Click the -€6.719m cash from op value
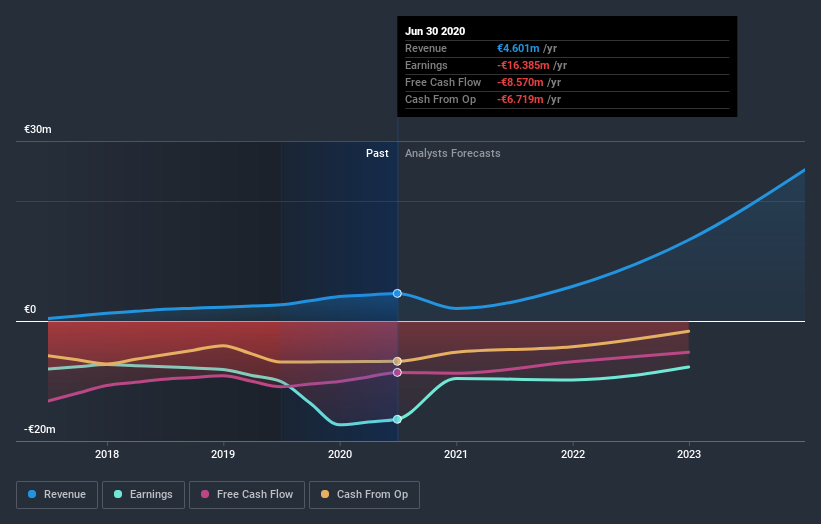821x524 pixels. pos(520,99)
